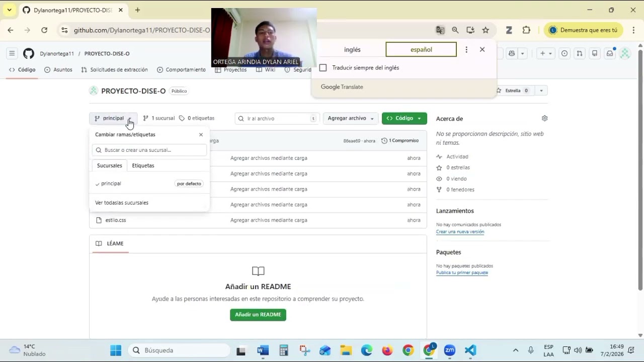644x362 pixels.
Task: Open the repositories icon in header
Action: 595,53
